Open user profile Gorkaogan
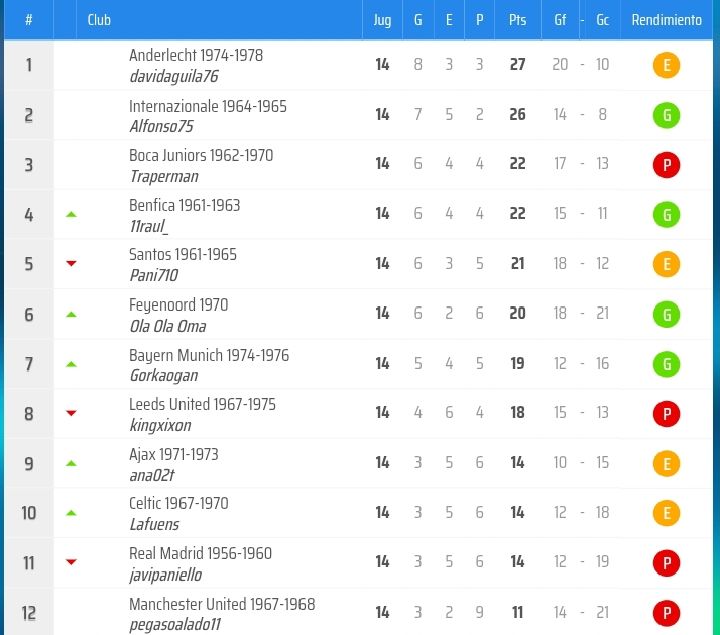Image resolution: width=720 pixels, height=635 pixels. click(164, 376)
